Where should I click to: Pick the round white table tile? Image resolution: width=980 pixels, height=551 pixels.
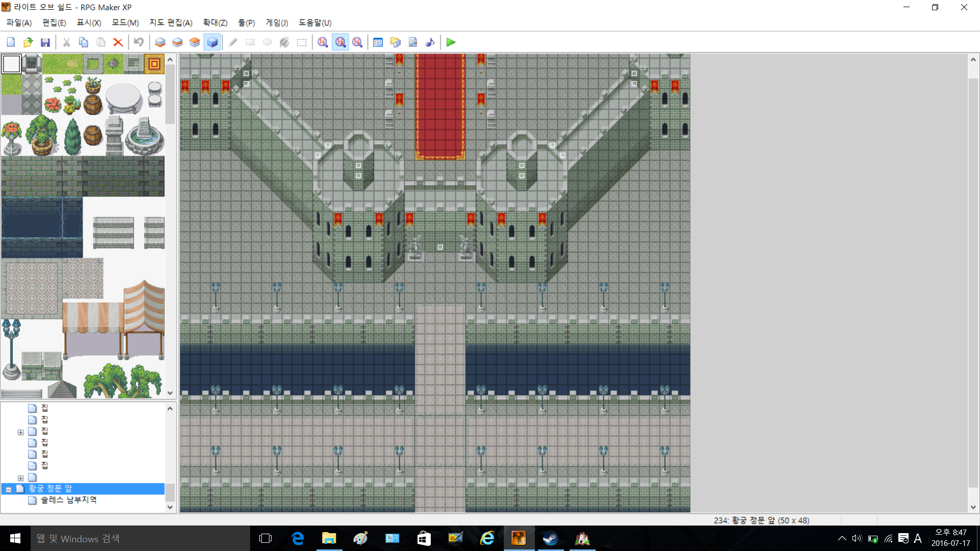click(x=124, y=99)
